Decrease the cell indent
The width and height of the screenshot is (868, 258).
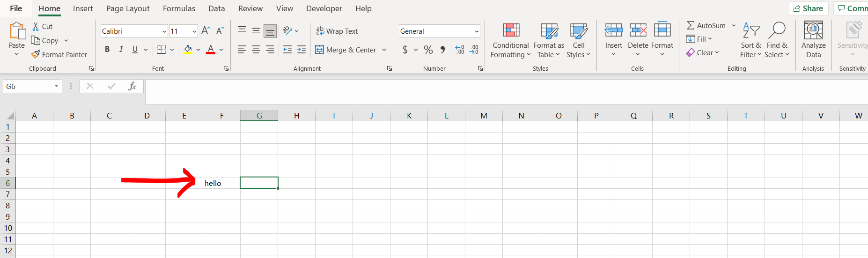click(x=287, y=50)
